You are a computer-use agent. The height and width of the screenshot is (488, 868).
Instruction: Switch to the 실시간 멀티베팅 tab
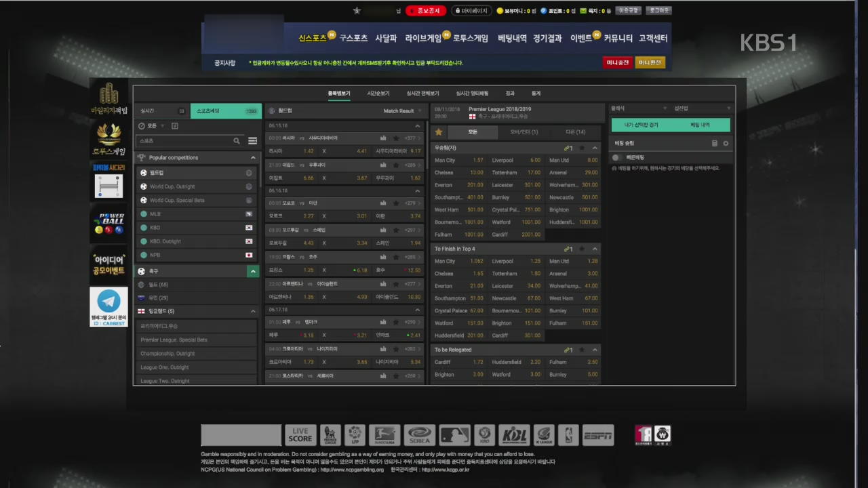click(x=472, y=94)
